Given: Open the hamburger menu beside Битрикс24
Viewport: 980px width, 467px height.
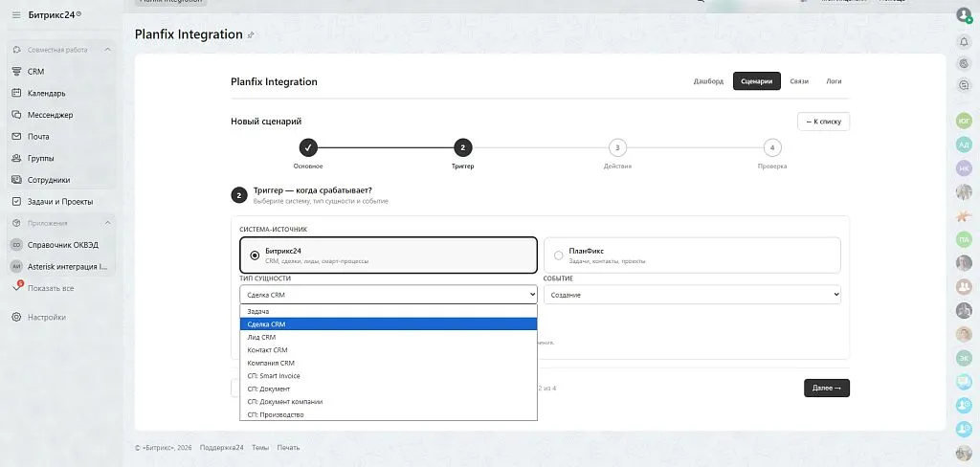Looking at the screenshot, I should click(x=16, y=14).
